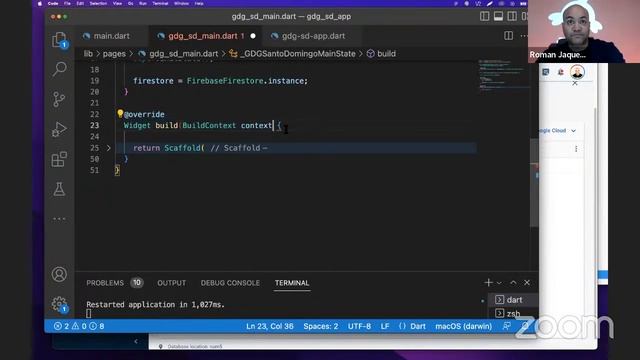Select the TERMINAL panel tab
This screenshot has height=360, width=640.
(x=292, y=283)
